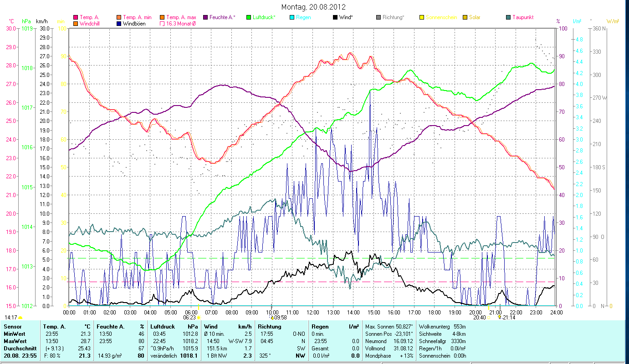Viewport: 629px width, 364px height.
Task: Click the chart title Montag, 20.08.2012
Action: 313,7
